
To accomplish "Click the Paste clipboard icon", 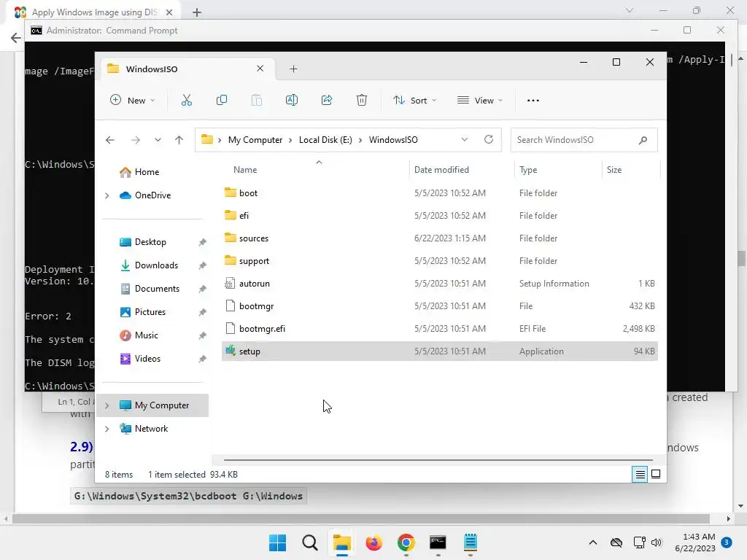I will [x=256, y=100].
